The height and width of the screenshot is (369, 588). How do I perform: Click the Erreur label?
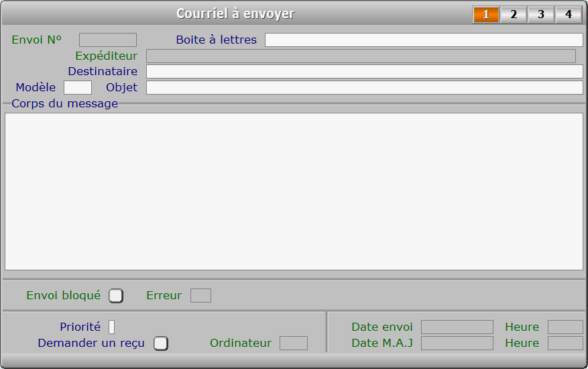pos(164,295)
